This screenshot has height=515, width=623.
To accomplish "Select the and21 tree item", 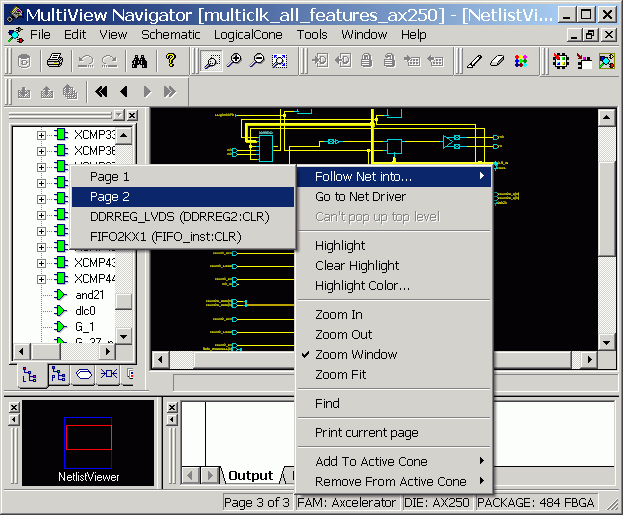I will tap(89, 295).
